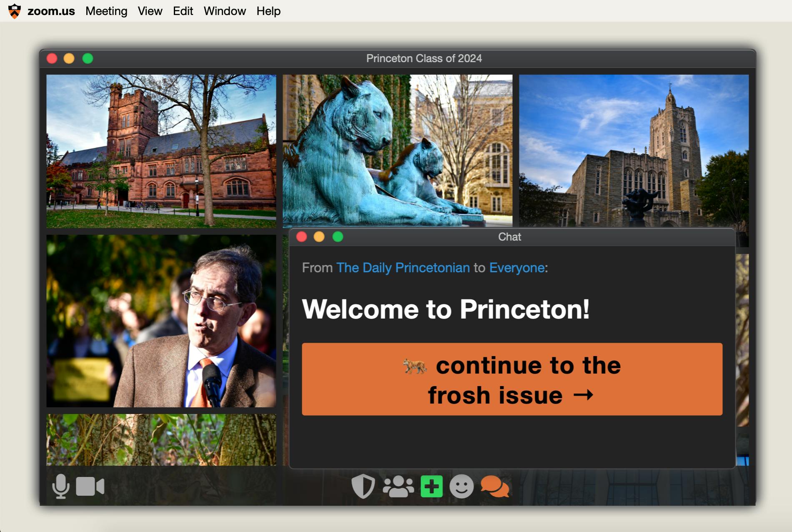The width and height of the screenshot is (792, 532).
Task: Open the Meeting menu
Action: point(107,11)
